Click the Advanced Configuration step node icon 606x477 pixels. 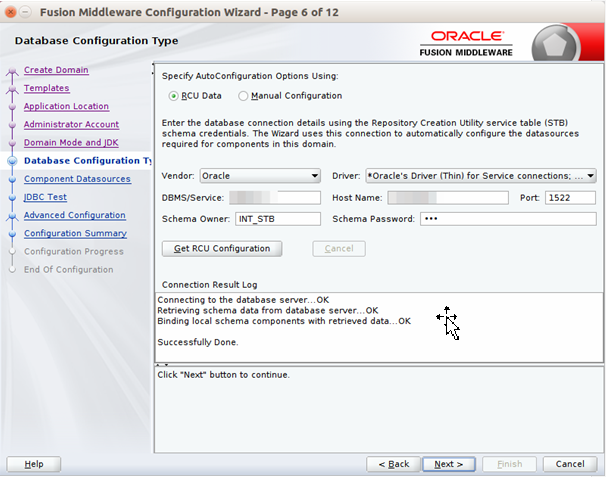[x=12, y=216]
